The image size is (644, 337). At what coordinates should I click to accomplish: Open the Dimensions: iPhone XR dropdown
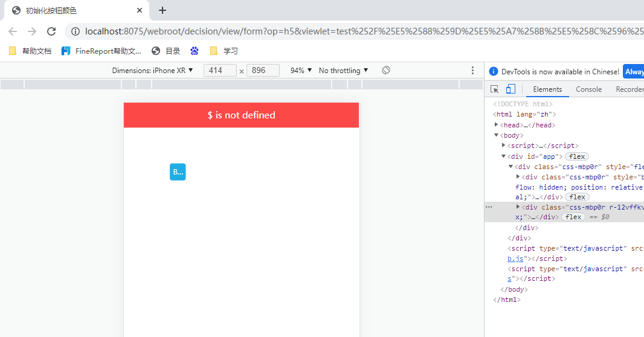pyautogui.click(x=152, y=71)
